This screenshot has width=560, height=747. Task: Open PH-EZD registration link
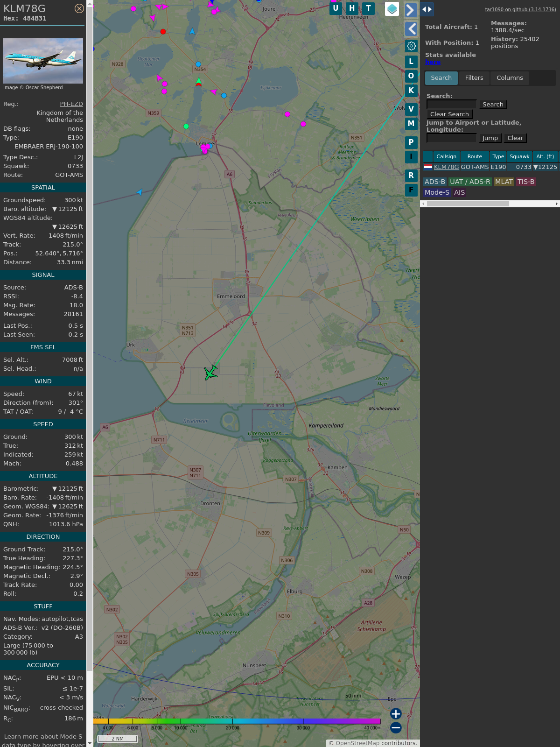71,104
